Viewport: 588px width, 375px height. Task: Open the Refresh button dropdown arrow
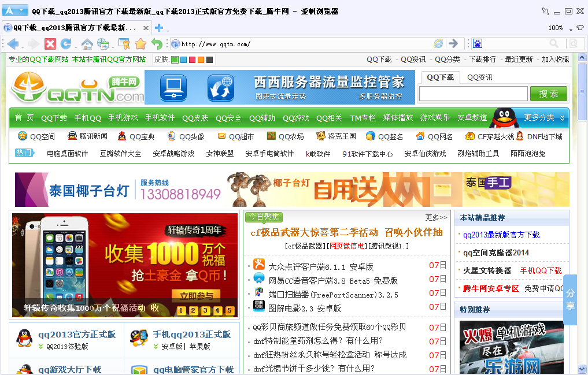pos(76,46)
